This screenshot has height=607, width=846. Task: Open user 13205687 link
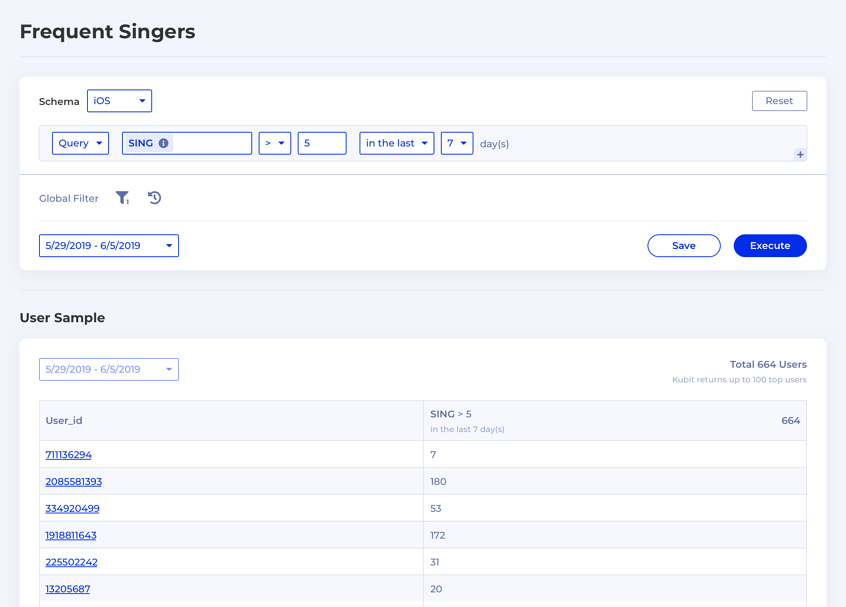67,589
